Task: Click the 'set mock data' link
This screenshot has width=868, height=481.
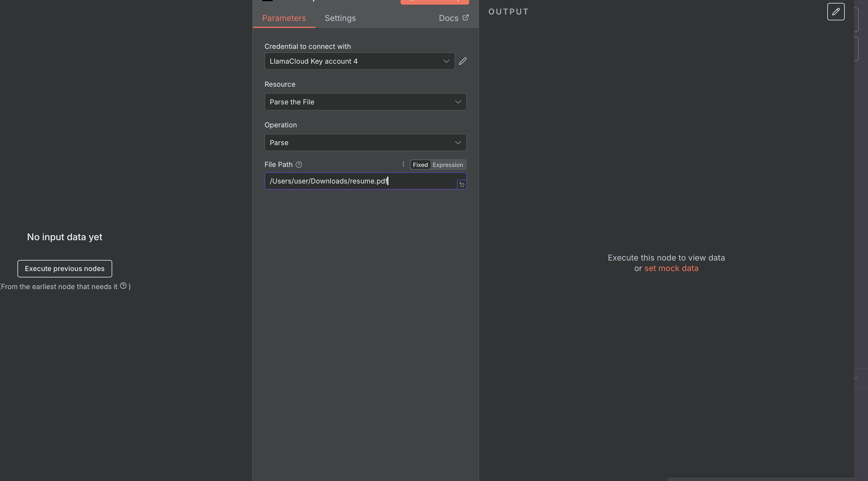Action: click(671, 268)
